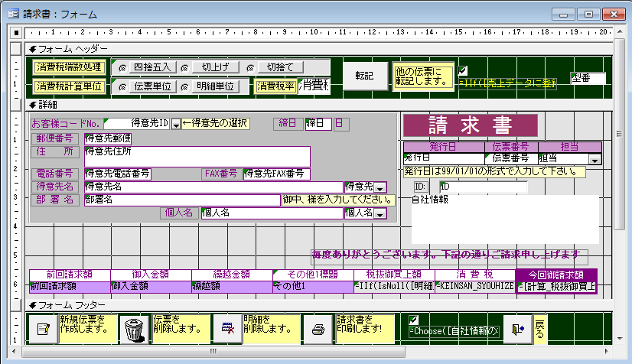Click the form selector square at ruler corner

pos(16,33)
